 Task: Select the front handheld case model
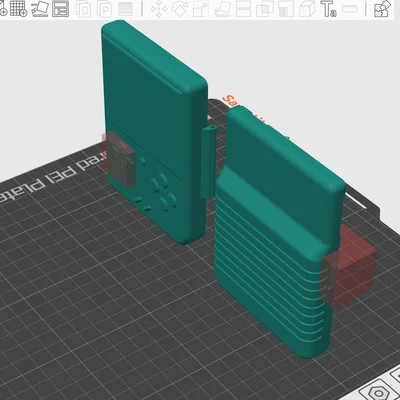point(155,132)
